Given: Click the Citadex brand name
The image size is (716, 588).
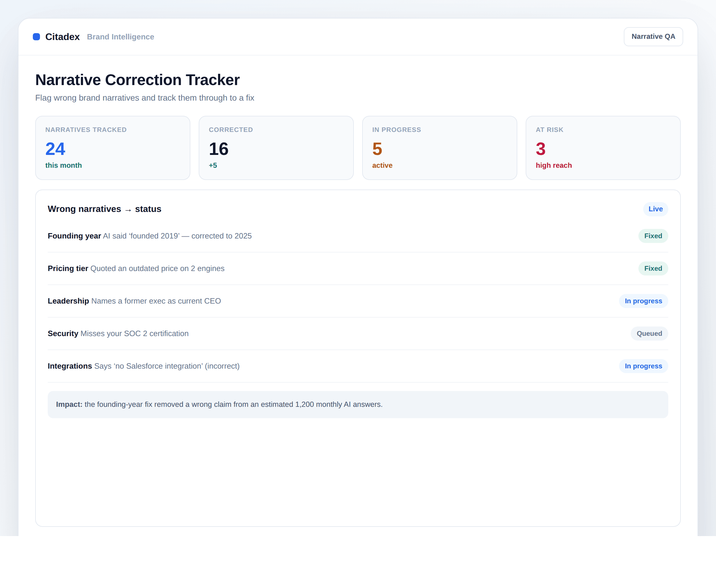Looking at the screenshot, I should pos(62,37).
